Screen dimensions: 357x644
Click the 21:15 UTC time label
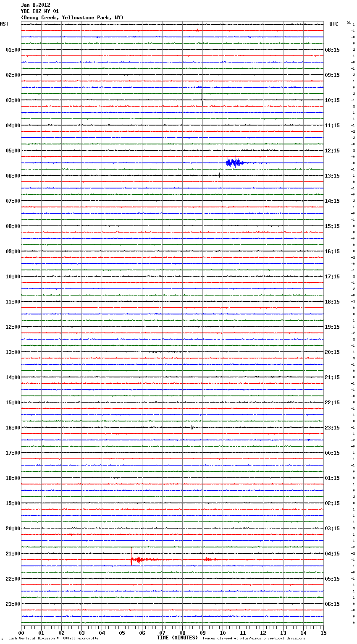click(x=332, y=377)
